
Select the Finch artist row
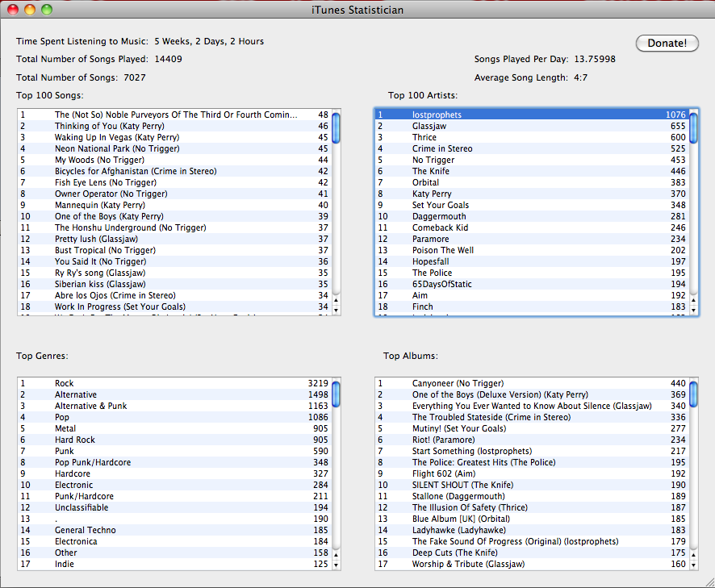532,307
